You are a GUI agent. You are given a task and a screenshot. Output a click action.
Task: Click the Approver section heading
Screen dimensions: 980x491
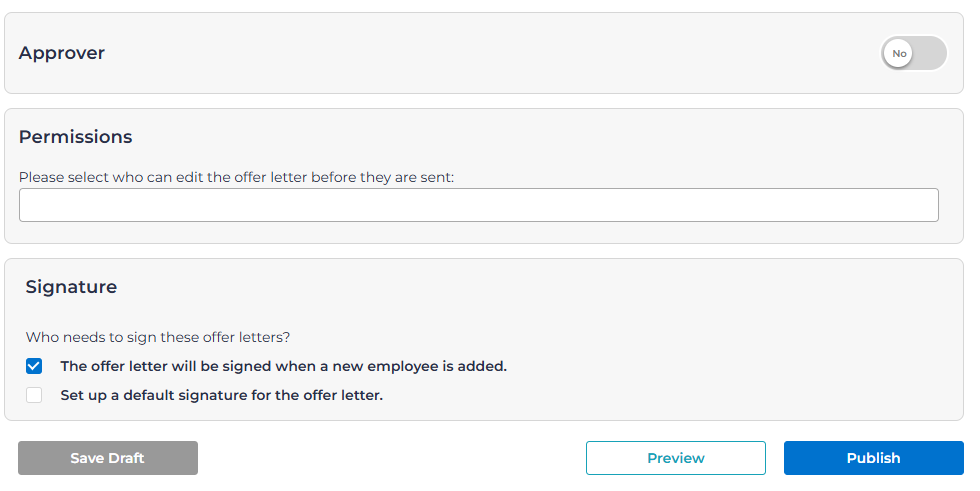62,53
